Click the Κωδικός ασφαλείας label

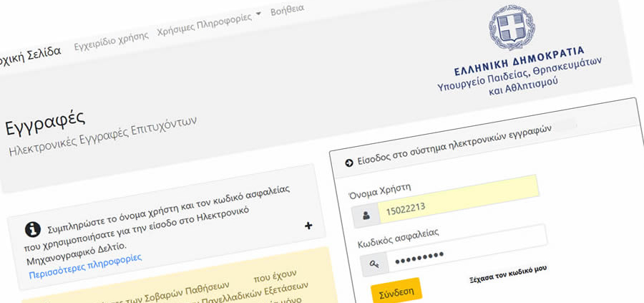click(397, 238)
